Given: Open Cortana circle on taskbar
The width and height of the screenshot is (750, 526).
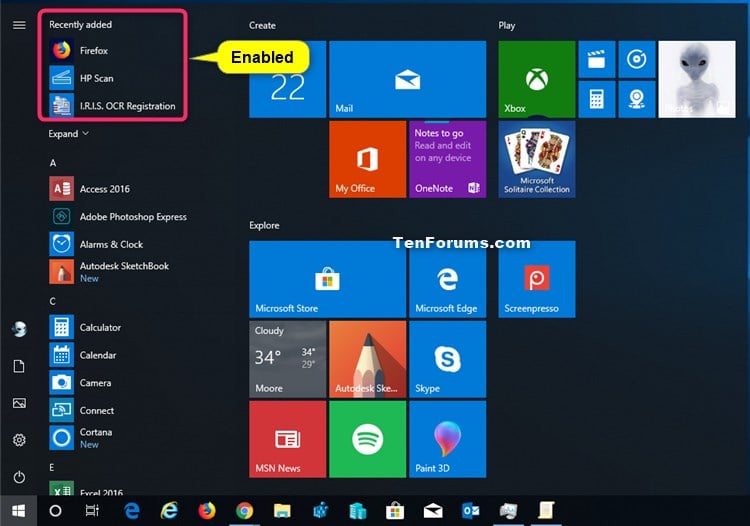Looking at the screenshot, I should coord(55,511).
